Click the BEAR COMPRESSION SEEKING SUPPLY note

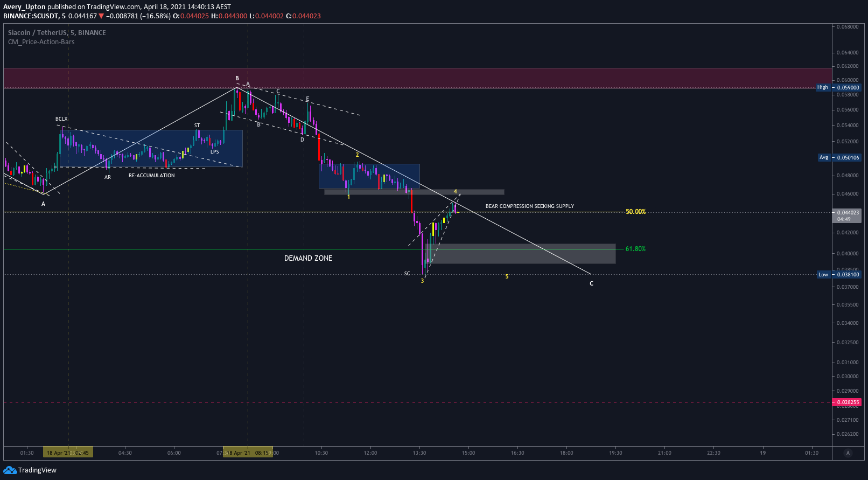click(530, 206)
